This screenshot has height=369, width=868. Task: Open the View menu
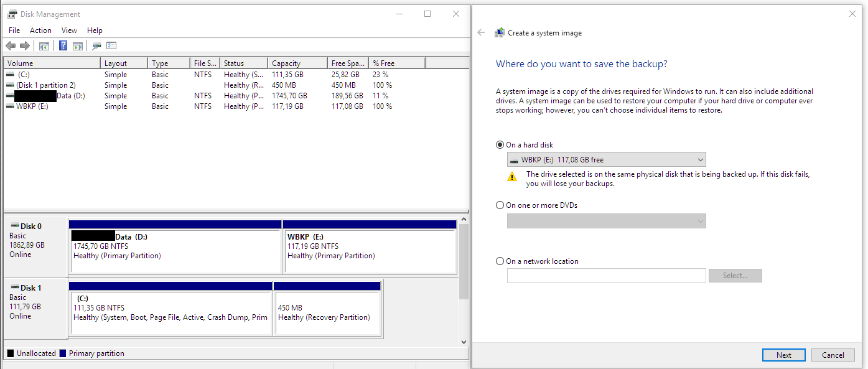point(69,30)
